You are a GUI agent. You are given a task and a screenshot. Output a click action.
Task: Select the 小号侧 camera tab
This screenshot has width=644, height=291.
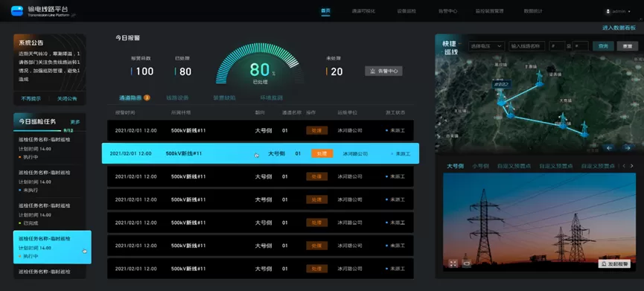coord(480,166)
